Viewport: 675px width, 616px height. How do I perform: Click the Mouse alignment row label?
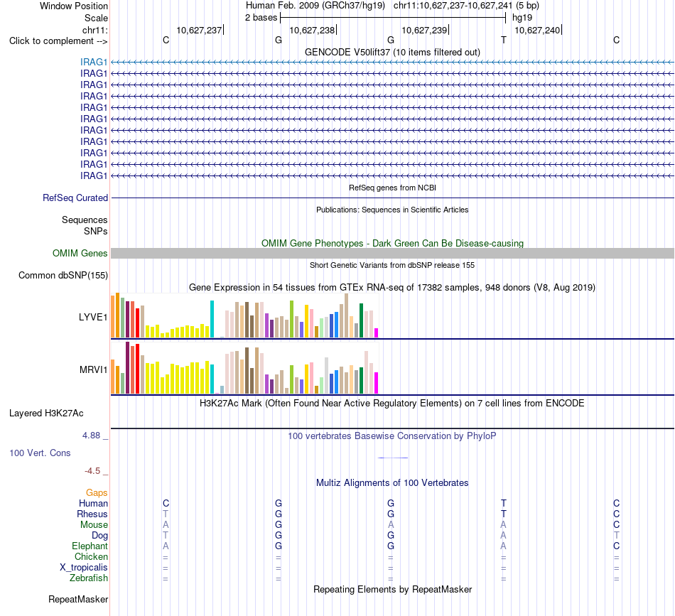tap(94, 525)
